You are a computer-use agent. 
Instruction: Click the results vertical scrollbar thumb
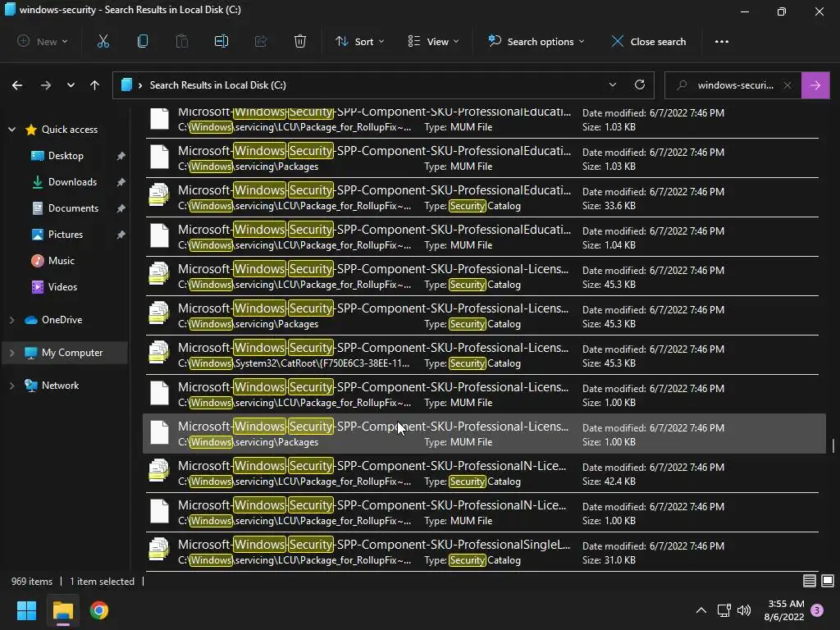point(833,445)
